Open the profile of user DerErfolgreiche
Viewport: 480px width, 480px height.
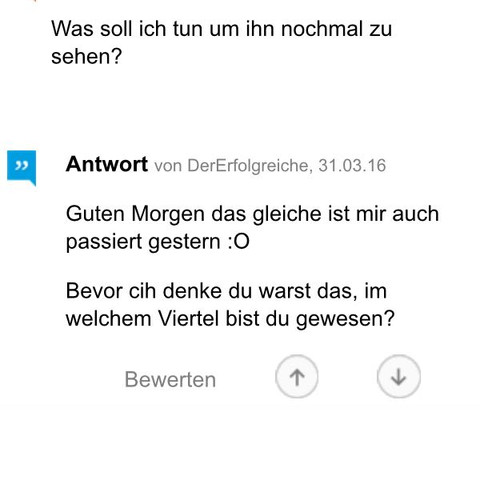pyautogui.click(x=248, y=165)
